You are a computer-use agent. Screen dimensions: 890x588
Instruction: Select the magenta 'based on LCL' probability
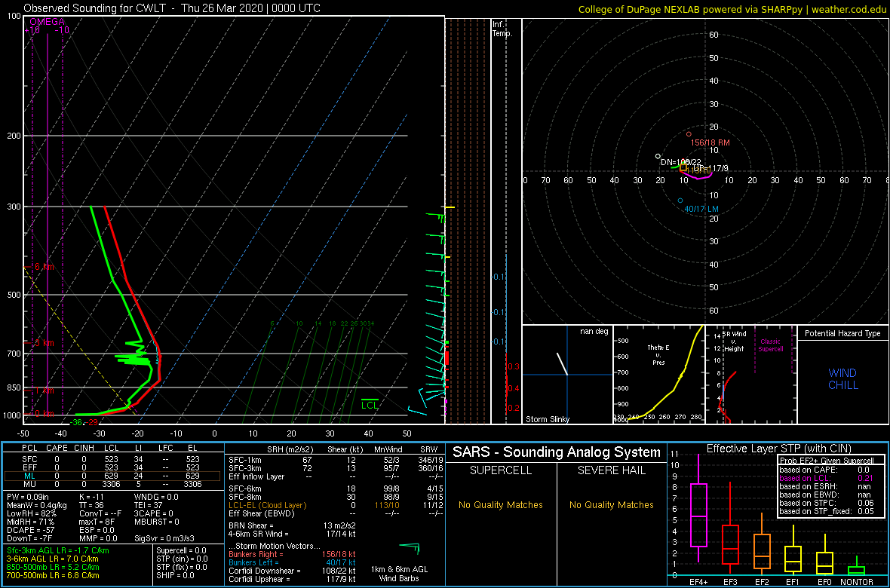pyautogui.click(x=827, y=478)
